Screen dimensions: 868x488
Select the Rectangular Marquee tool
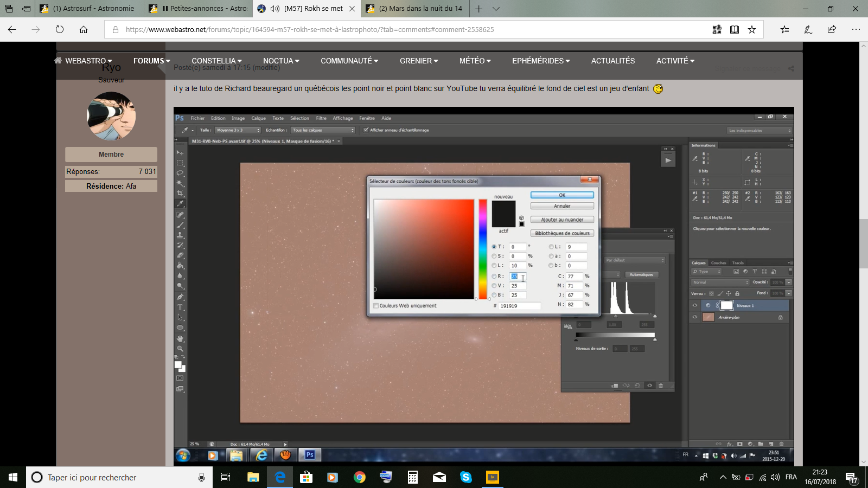[180, 163]
